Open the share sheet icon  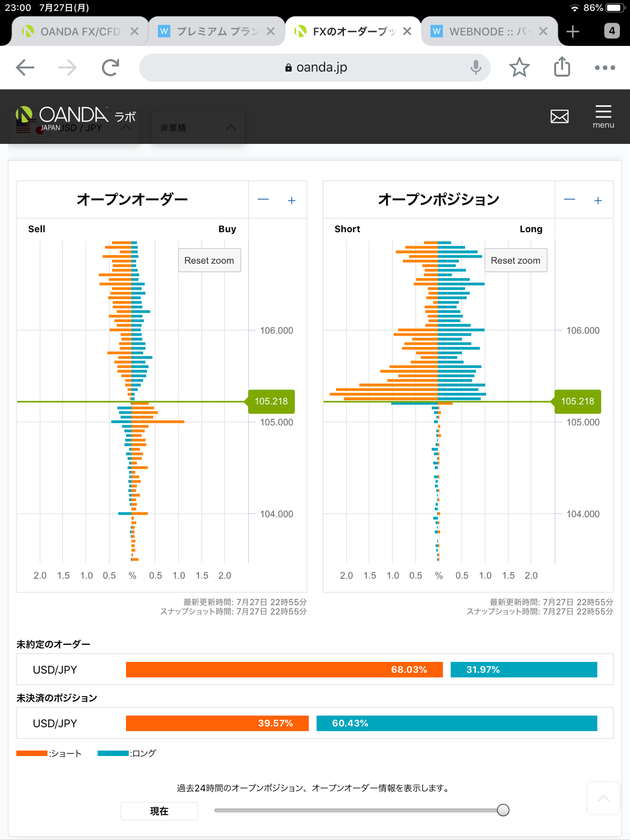pos(562,67)
